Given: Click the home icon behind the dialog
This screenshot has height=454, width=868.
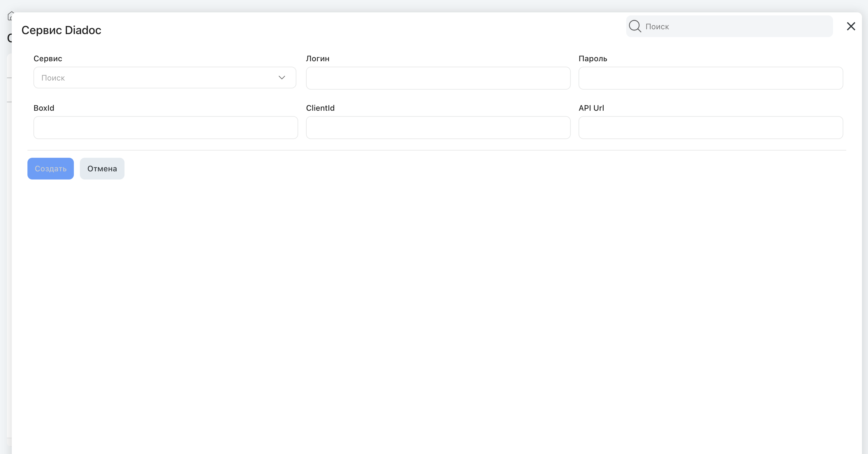Looking at the screenshot, I should pyautogui.click(x=10, y=16).
